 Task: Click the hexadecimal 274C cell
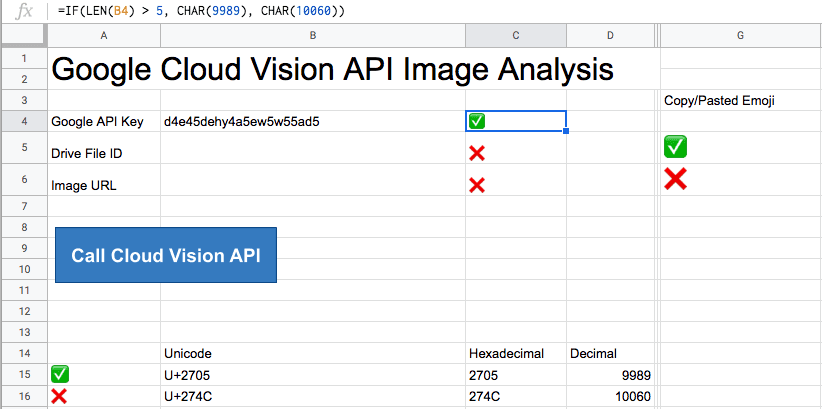[516, 396]
